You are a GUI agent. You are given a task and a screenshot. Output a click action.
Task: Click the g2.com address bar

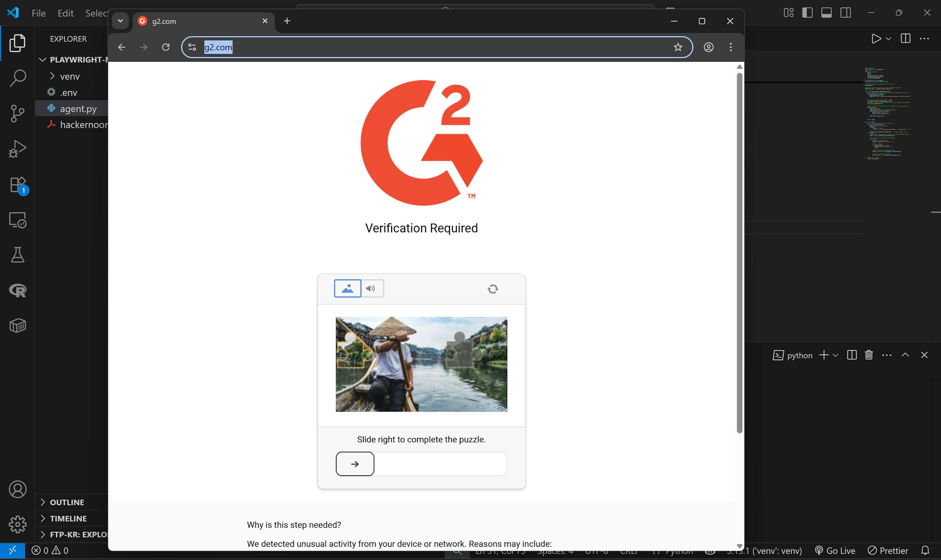437,47
